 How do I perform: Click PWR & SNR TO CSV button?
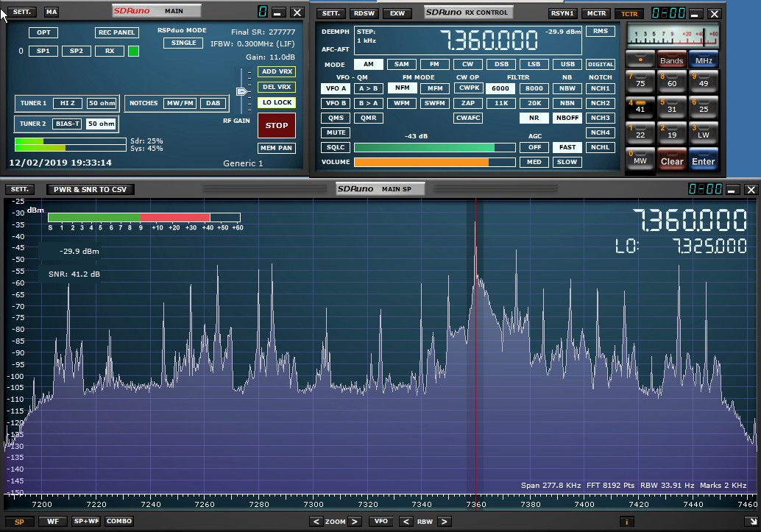click(91, 189)
